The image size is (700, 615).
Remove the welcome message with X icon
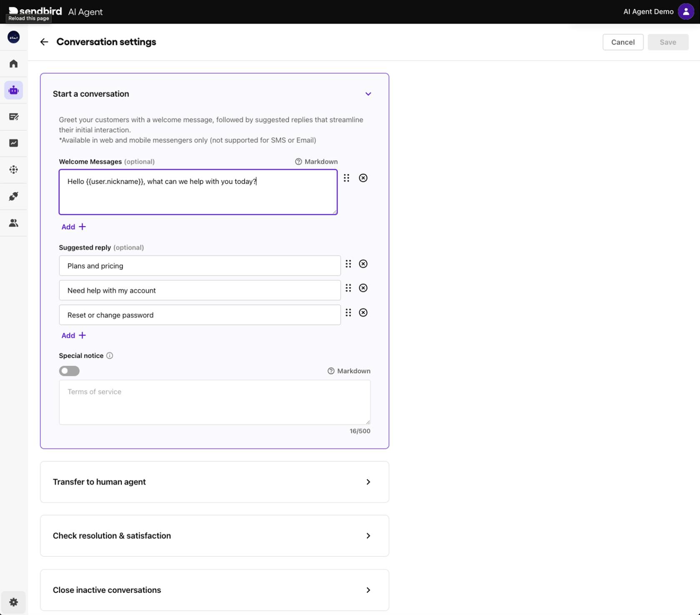pyautogui.click(x=363, y=178)
